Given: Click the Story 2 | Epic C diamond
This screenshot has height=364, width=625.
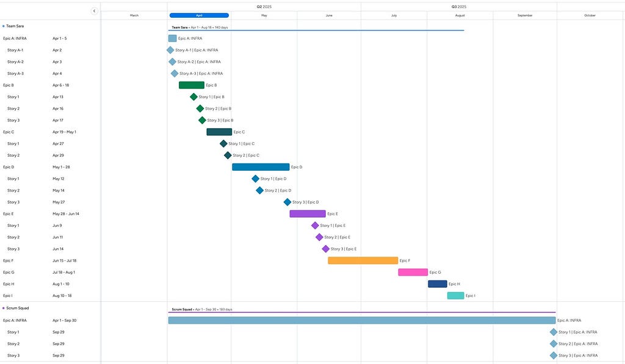Looking at the screenshot, I should click(x=228, y=155).
